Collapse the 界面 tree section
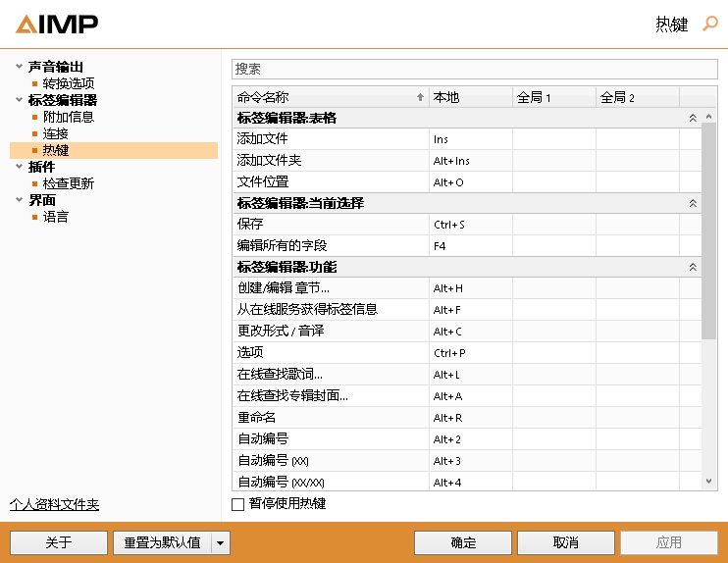The width and height of the screenshot is (728, 563). point(19,199)
